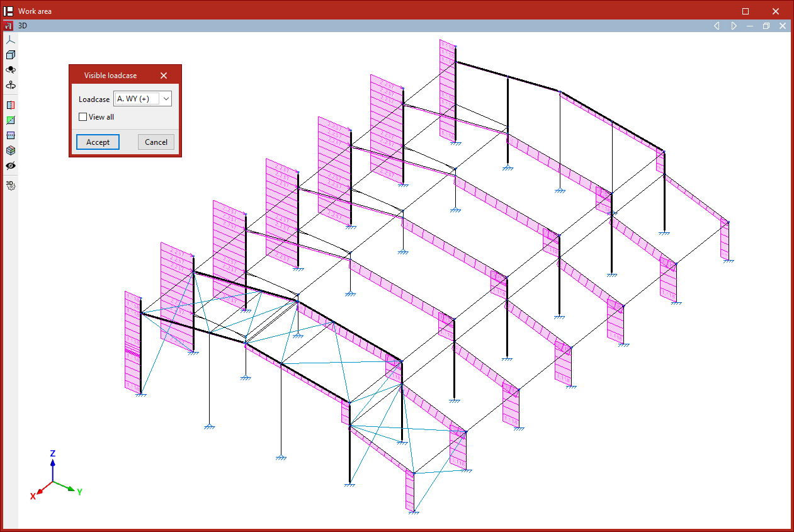This screenshot has width=794, height=532.
Task: Enable the View all checkbox
Action: tap(82, 117)
